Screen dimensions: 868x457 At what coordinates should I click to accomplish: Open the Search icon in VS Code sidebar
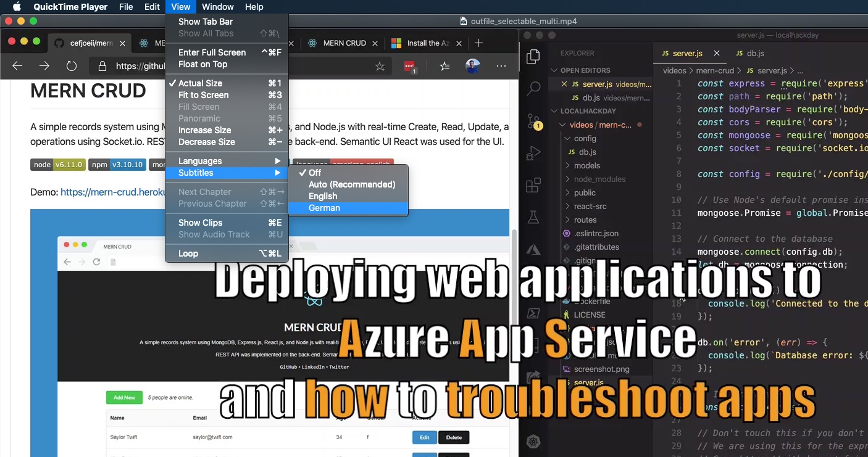[533, 89]
